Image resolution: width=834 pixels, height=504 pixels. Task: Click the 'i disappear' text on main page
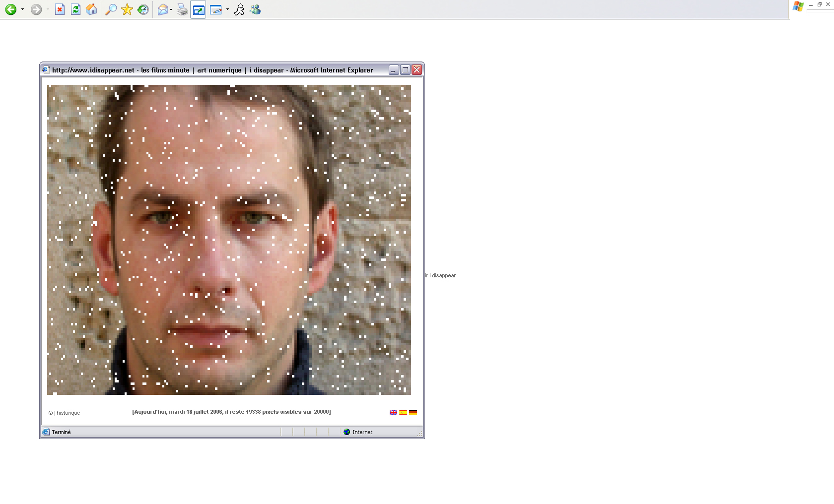pyautogui.click(x=442, y=275)
